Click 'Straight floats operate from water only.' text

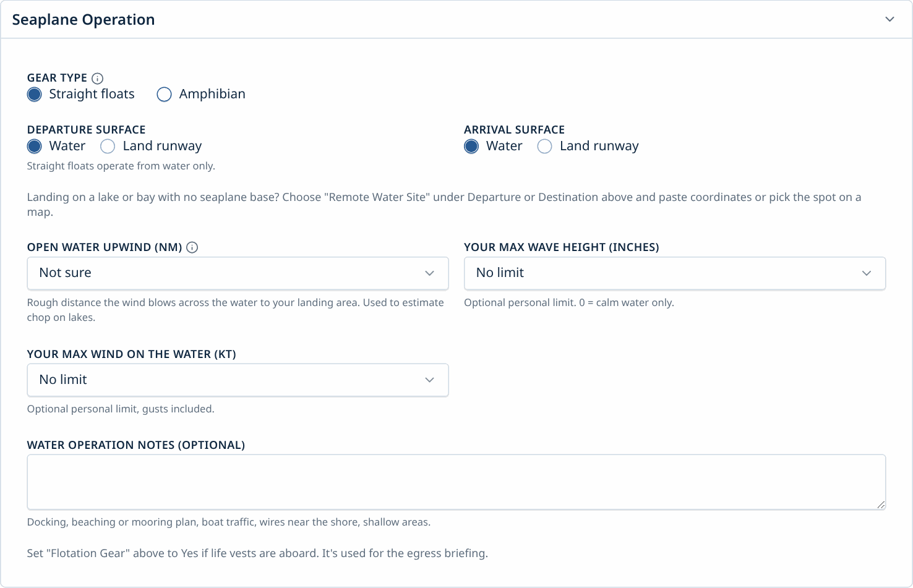coord(121,166)
